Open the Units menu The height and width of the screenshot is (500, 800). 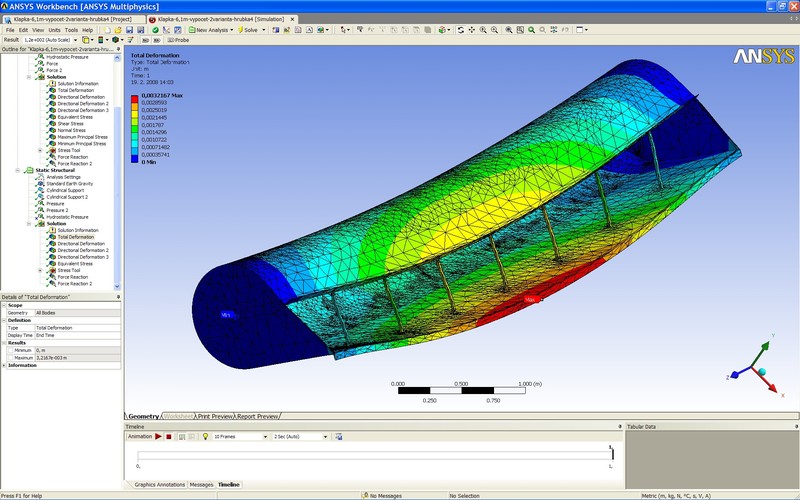(x=54, y=30)
